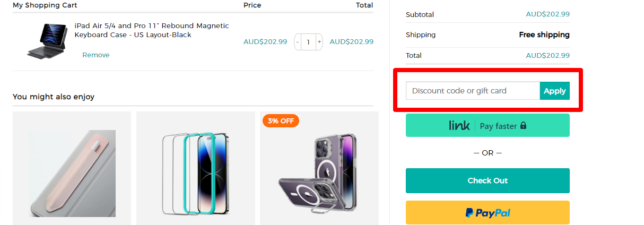Click the link logo on green button
644x225 pixels.
(459, 126)
